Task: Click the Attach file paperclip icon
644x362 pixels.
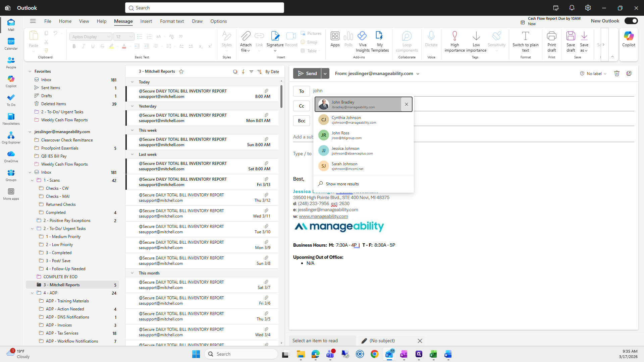Action: 246,36
